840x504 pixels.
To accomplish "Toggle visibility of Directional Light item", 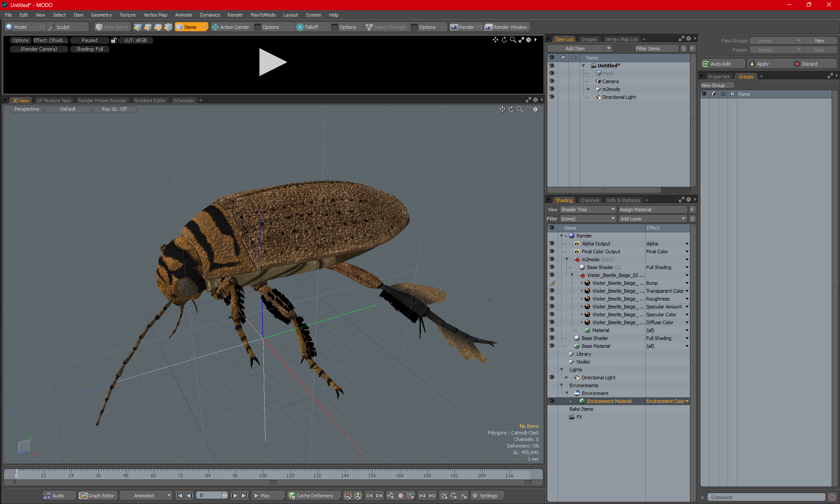I will pos(552,97).
